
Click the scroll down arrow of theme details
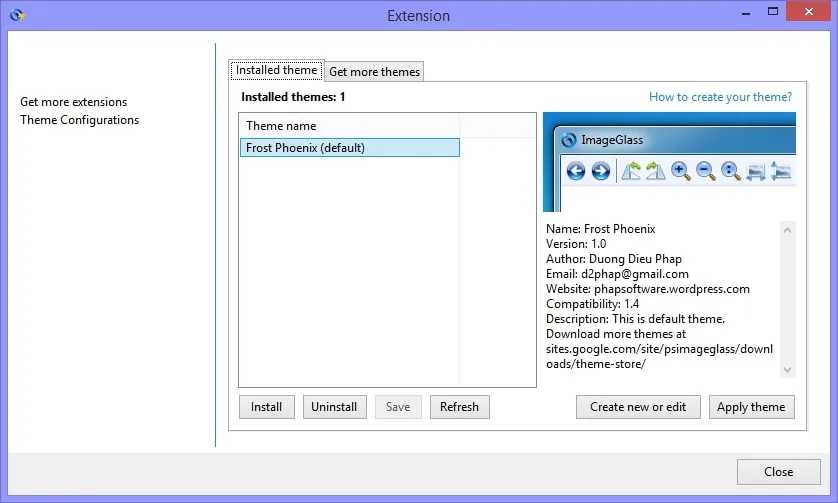(x=787, y=369)
